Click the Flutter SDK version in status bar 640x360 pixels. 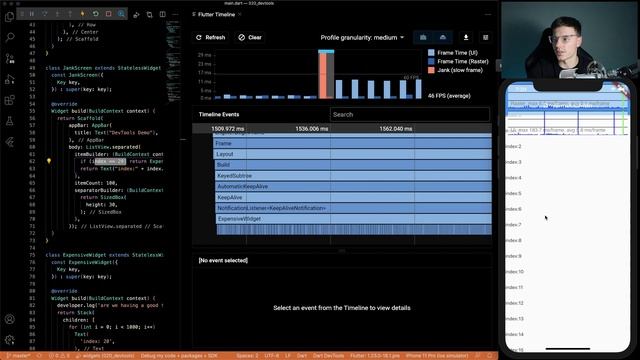click(375, 356)
